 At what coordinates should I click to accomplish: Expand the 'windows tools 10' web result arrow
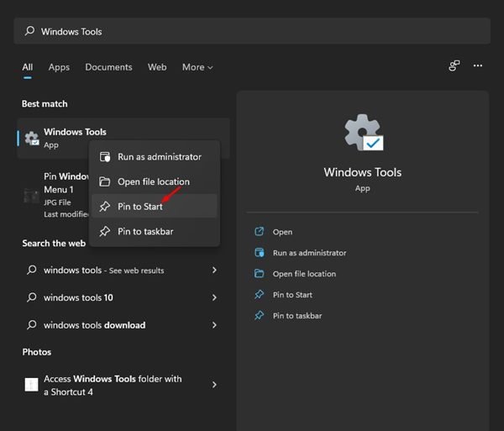click(214, 297)
